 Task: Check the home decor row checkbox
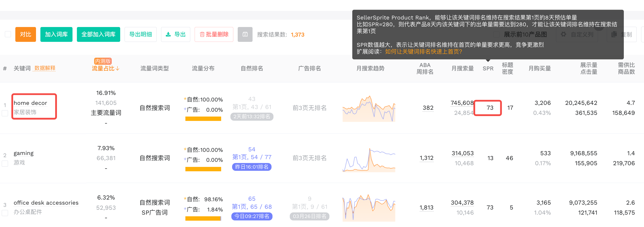pyautogui.click(x=5, y=113)
